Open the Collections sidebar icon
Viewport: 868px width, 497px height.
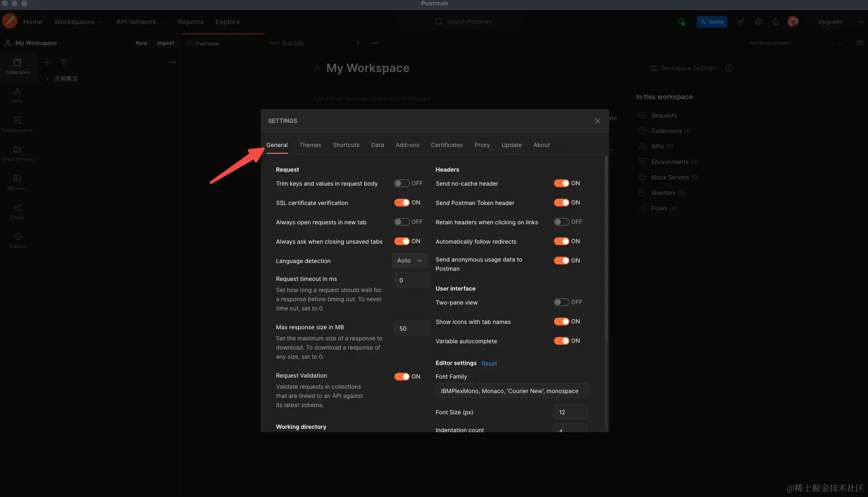(17, 66)
